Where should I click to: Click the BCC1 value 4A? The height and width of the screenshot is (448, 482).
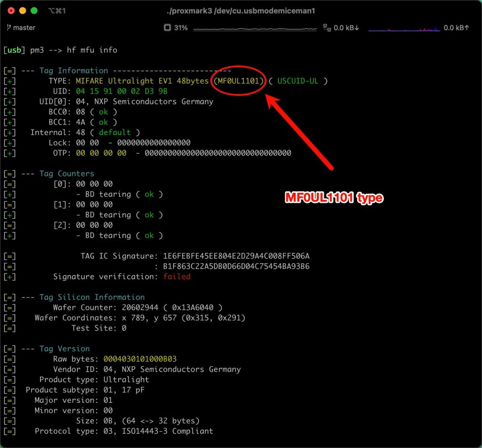(x=80, y=122)
